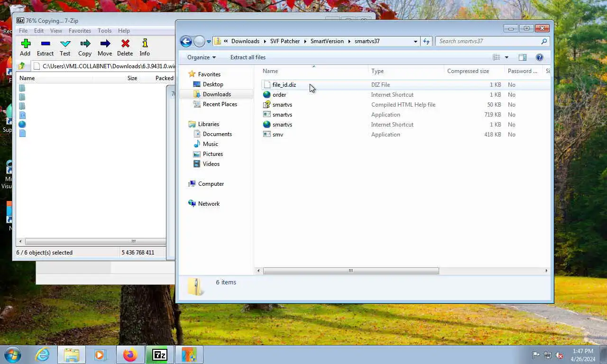Sort by Type column header

(x=406, y=71)
